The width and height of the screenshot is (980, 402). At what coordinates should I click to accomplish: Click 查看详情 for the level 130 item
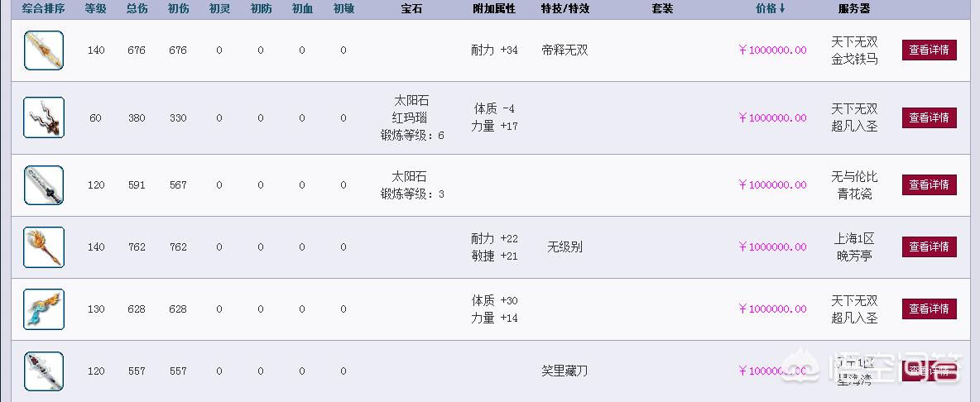click(x=929, y=309)
